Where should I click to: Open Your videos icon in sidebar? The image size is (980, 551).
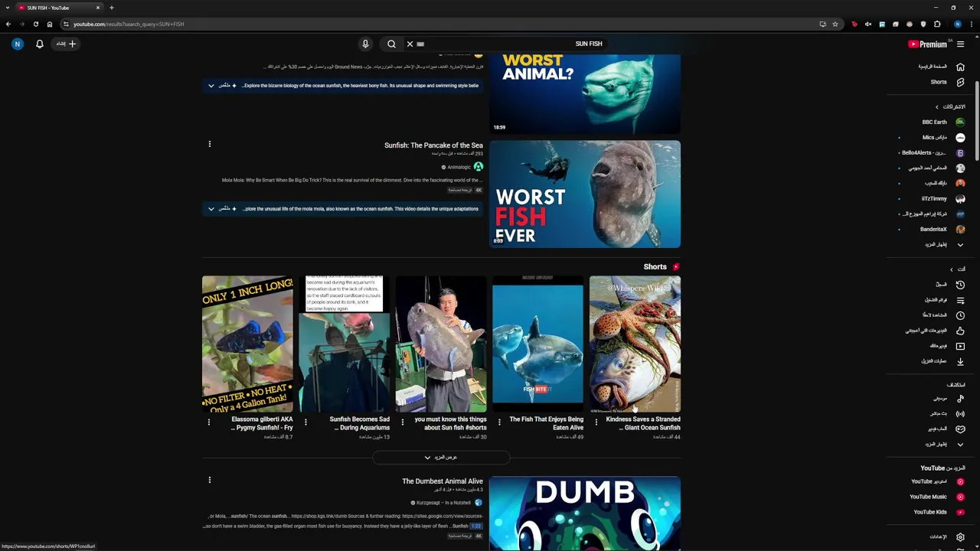(960, 346)
